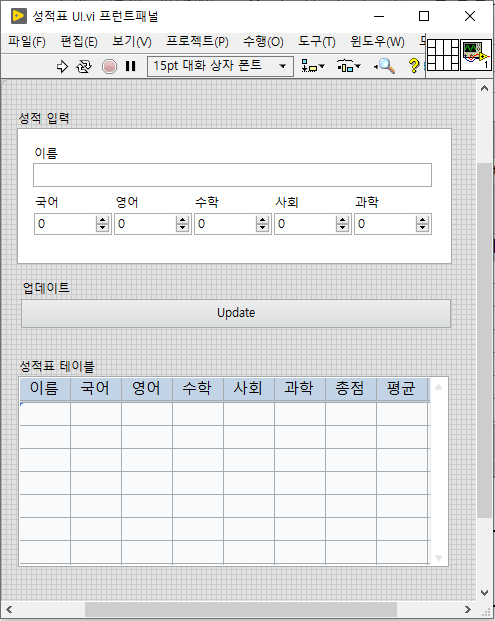Click the 영어 numeric field
The height and width of the screenshot is (621, 495).
145,224
